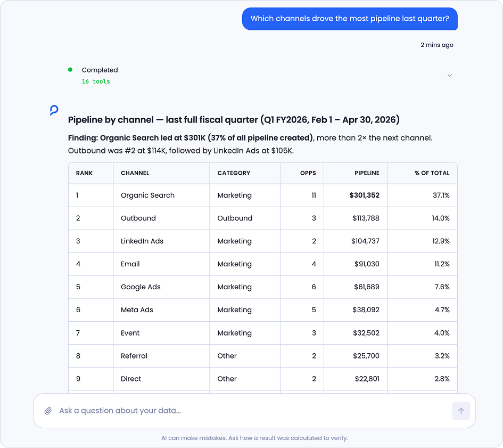The image size is (503, 448).
Task: Click the paperclip attach file icon
Action: [48, 411]
